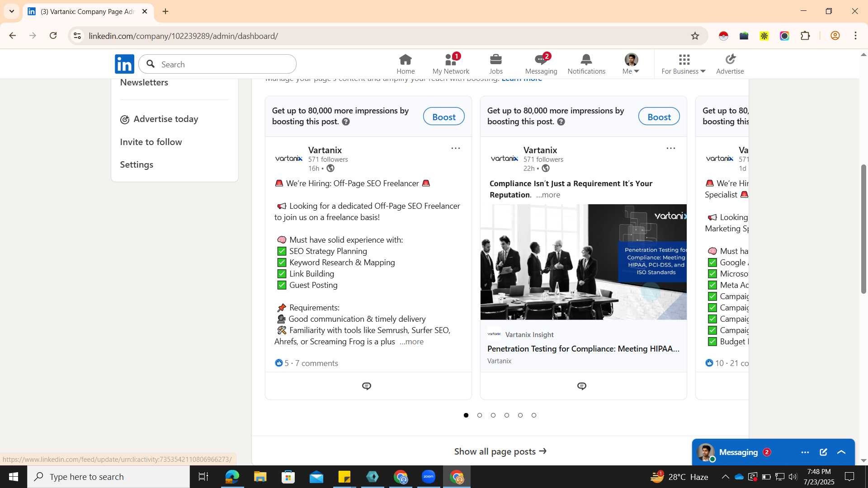Image resolution: width=868 pixels, height=488 pixels.
Task: Open options menu on Off-Page SEO post
Action: pos(455,148)
